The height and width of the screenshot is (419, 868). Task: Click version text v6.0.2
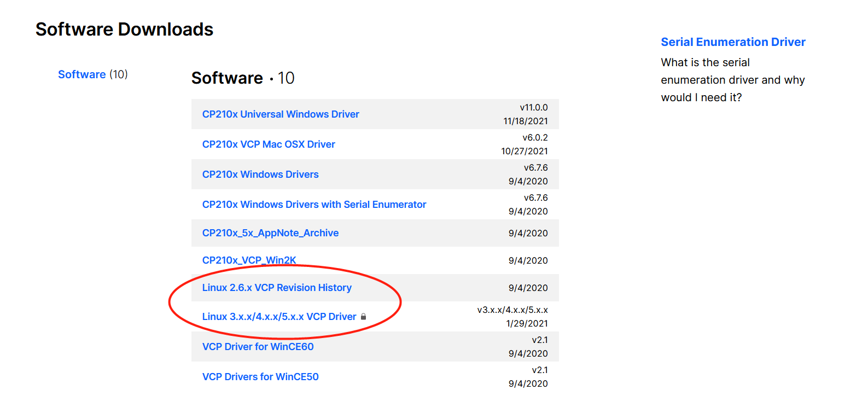pyautogui.click(x=535, y=138)
